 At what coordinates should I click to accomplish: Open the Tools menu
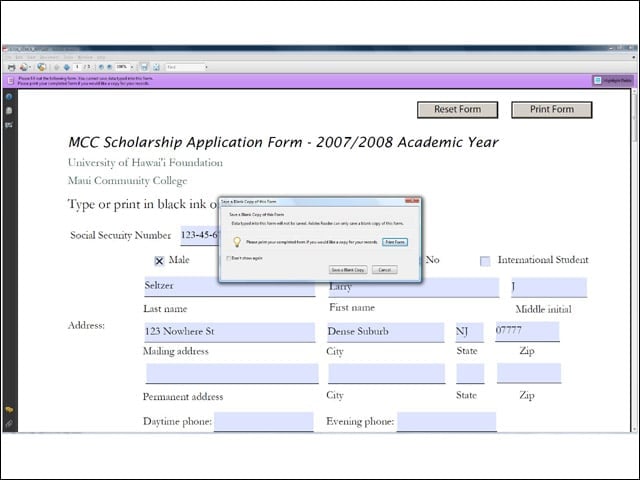(x=68, y=58)
